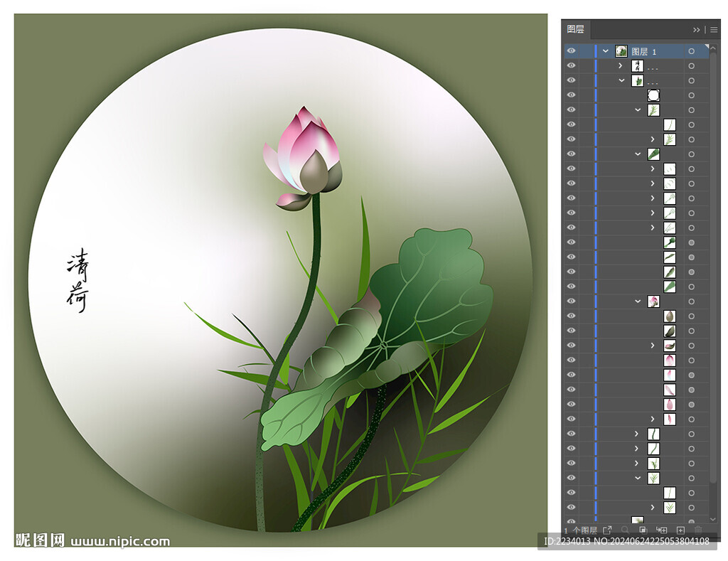The width and height of the screenshot is (728, 561).
Task: Click the 图层 1 layer thumbnail
Action: click(x=621, y=51)
